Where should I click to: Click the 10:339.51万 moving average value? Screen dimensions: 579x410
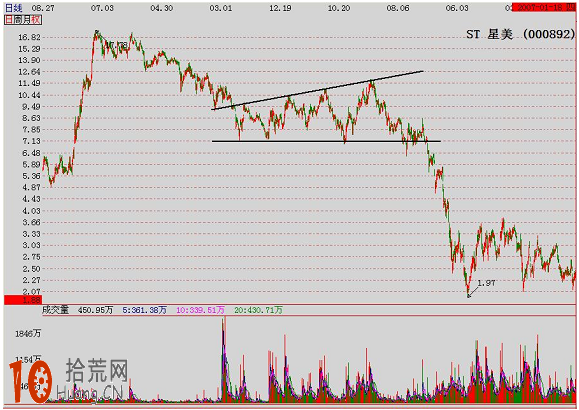[x=200, y=310]
